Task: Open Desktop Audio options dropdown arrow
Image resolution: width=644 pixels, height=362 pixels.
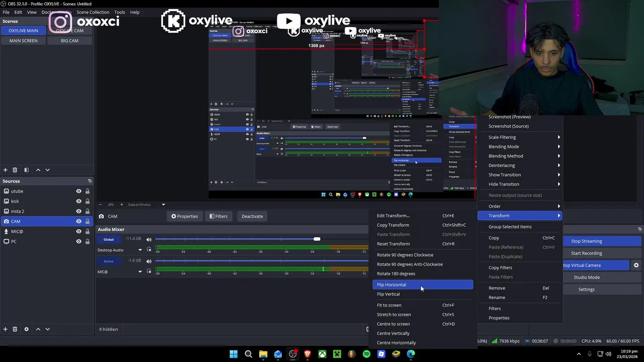Action: pos(140,250)
